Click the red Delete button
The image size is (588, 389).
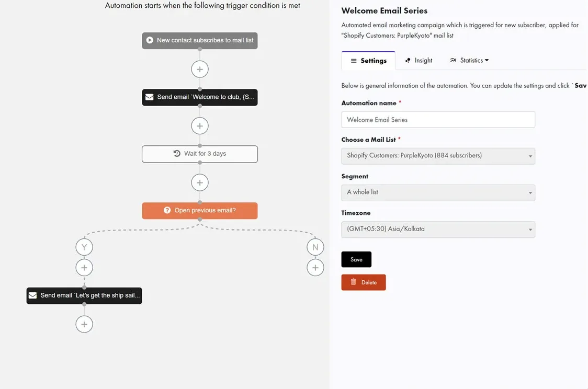coord(364,282)
